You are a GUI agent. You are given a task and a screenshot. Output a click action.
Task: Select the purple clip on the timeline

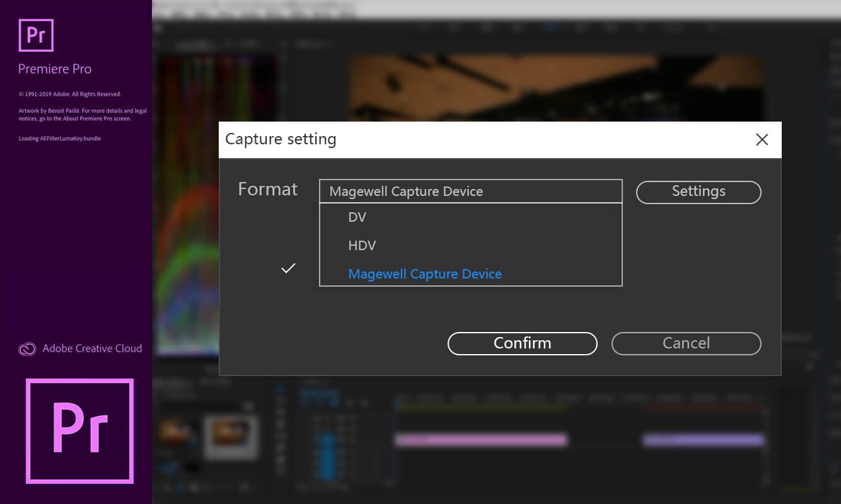[702, 440]
